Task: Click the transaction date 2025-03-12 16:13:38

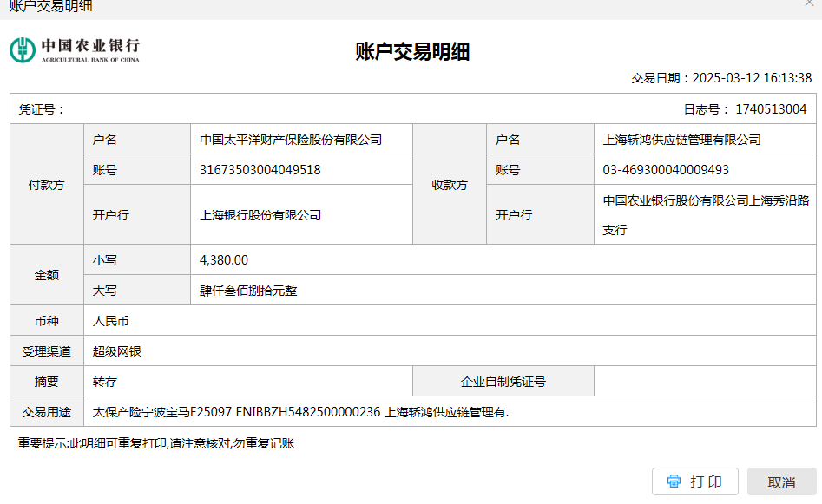Action: pyautogui.click(x=752, y=78)
